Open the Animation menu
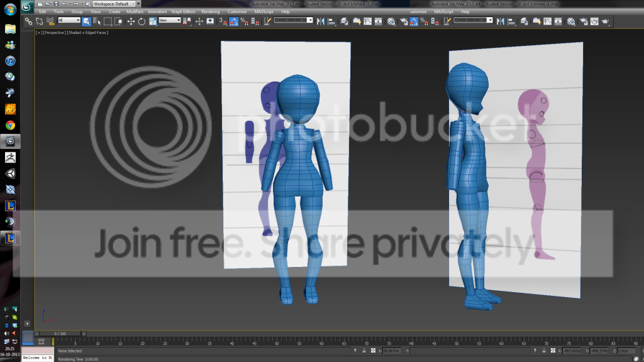This screenshot has width=644, height=362. point(157,11)
